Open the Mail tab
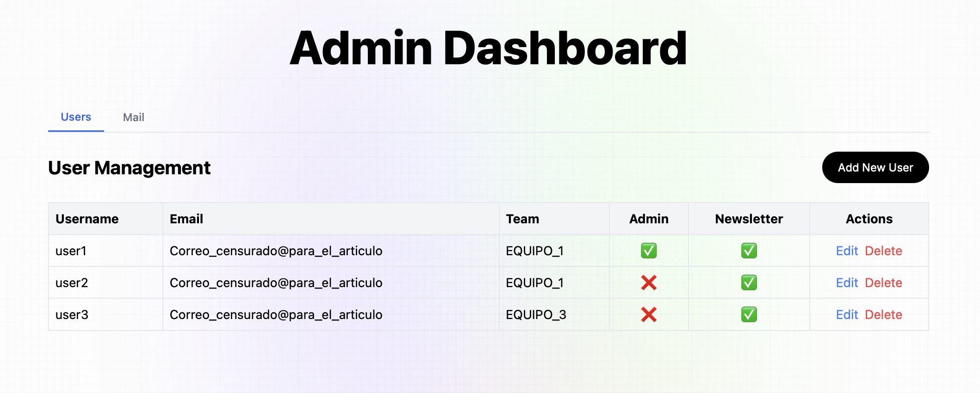 [x=133, y=117]
